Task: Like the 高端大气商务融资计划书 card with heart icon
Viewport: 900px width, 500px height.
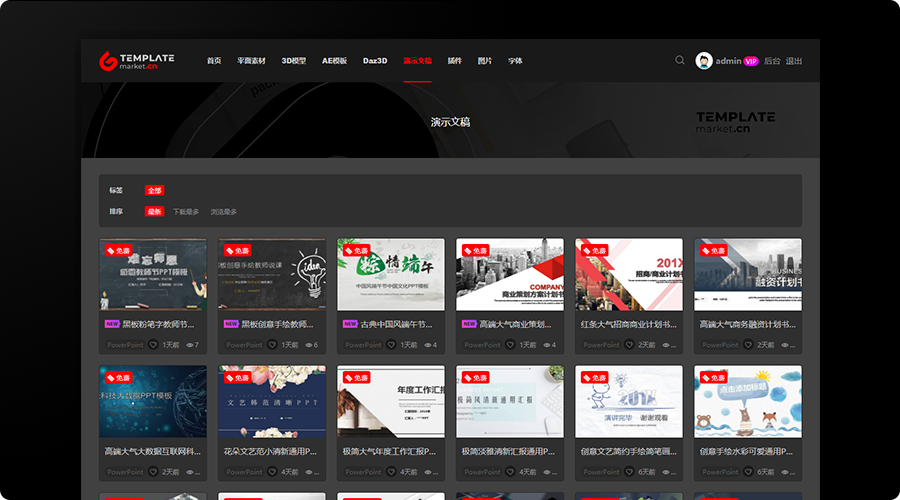Action: click(x=748, y=345)
